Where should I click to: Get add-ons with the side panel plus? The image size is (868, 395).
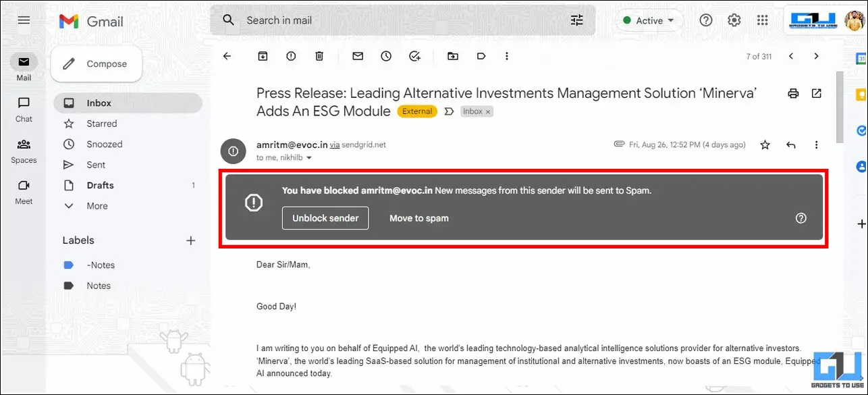(x=861, y=223)
